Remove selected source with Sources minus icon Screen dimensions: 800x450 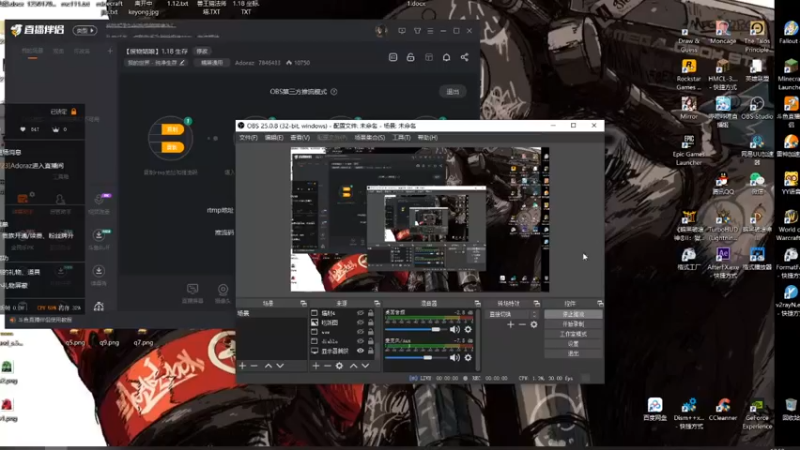pyautogui.click(x=328, y=366)
